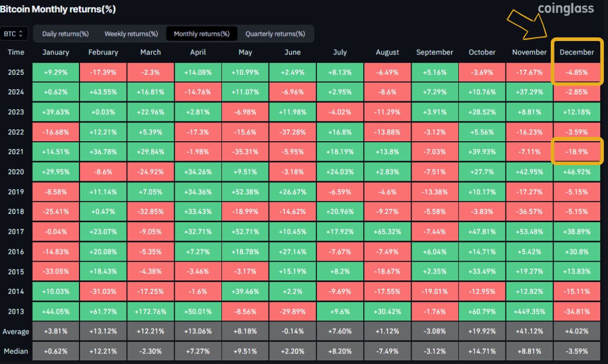Click 2013 December cell -34.81%
Viewport: 608px width, 364px height.
pyautogui.click(x=577, y=311)
